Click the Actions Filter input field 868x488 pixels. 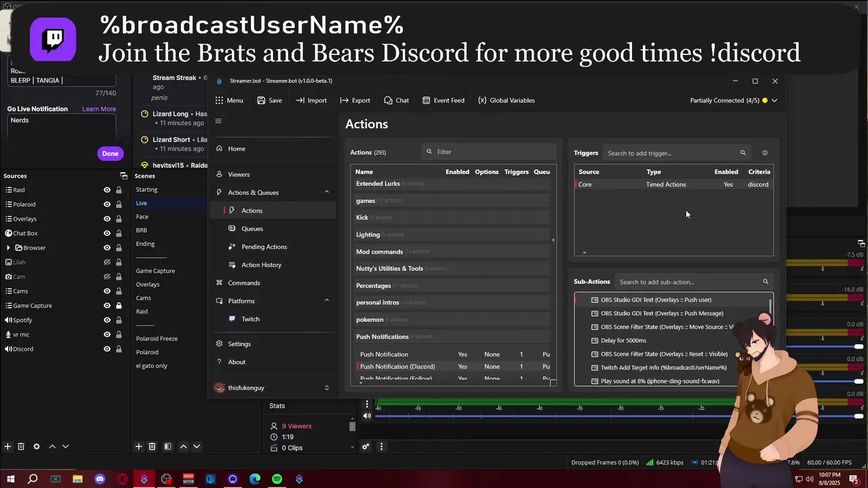coord(488,152)
